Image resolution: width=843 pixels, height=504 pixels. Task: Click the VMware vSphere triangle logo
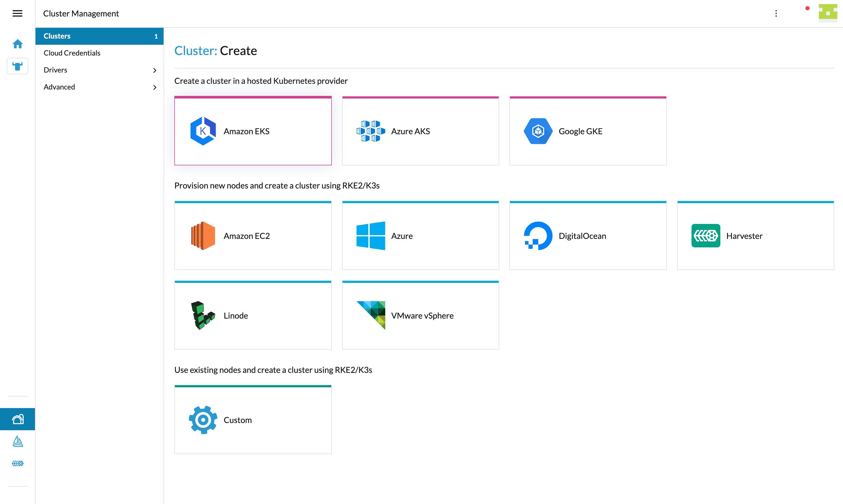click(x=371, y=316)
